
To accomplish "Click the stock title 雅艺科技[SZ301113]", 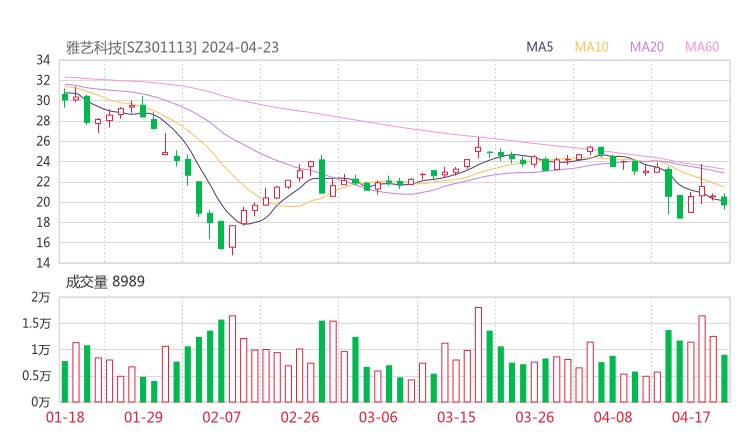I will click(x=130, y=47).
